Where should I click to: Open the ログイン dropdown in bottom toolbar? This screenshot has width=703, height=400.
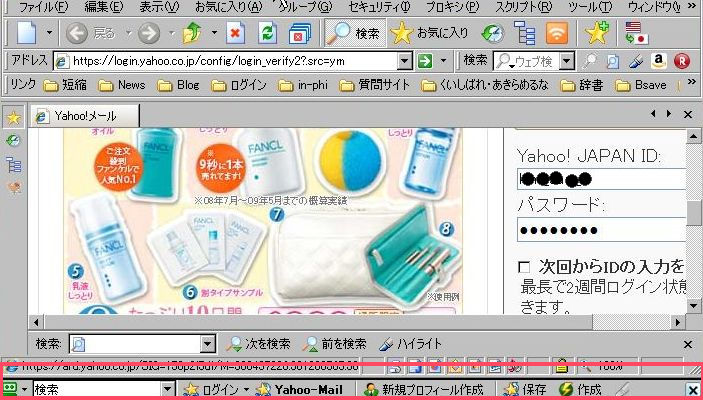click(246, 389)
